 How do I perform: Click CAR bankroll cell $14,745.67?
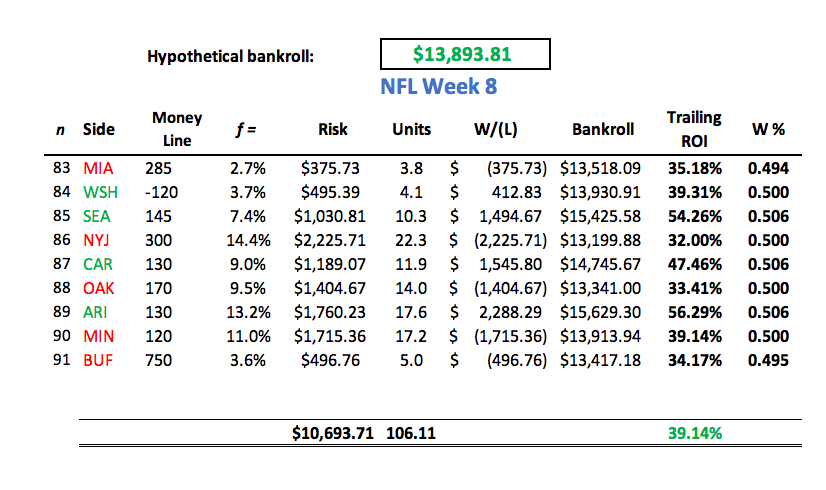[x=600, y=264]
